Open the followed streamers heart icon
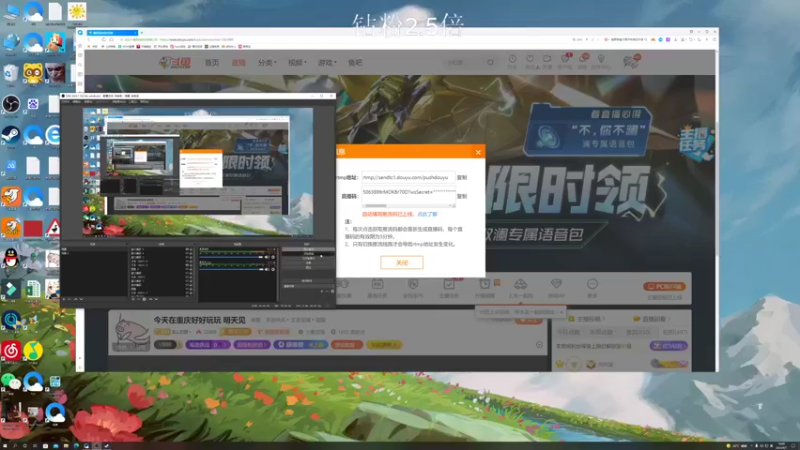 530,61
